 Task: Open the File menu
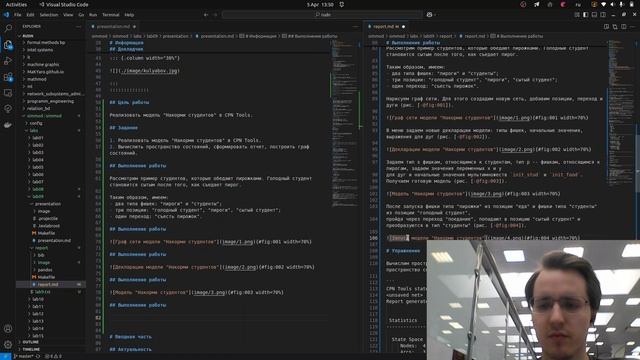[x=18, y=15]
